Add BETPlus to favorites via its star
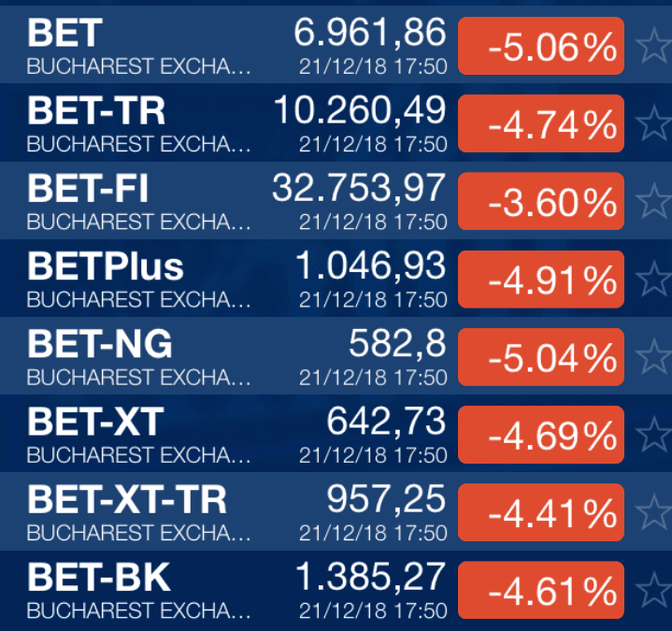The image size is (672, 631). pos(654,280)
